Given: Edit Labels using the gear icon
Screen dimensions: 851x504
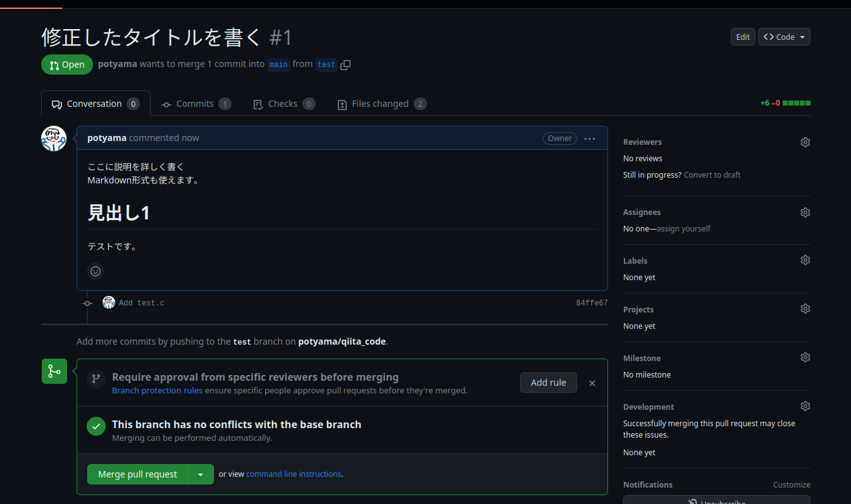Looking at the screenshot, I should 805,259.
